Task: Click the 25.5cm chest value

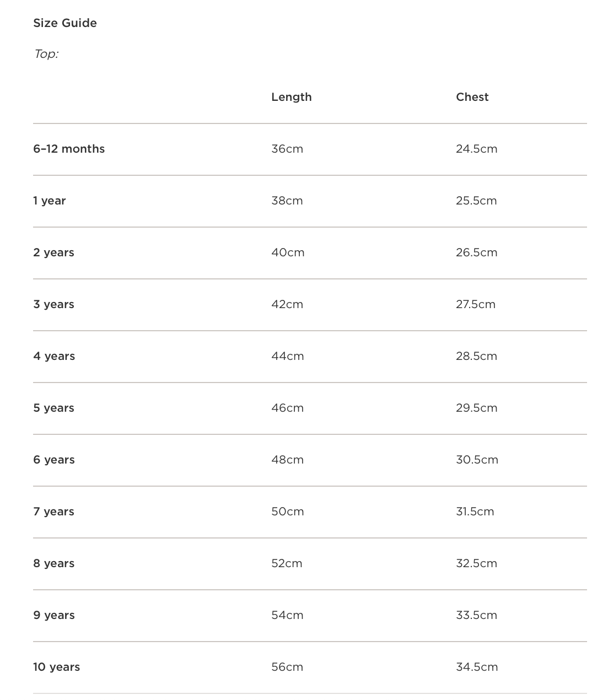Action: pos(476,201)
